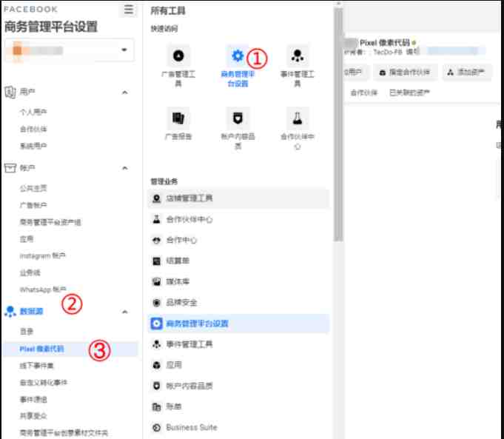Click the 指定合作伙伴 button
Screen dimensions: 504x439
tap(405, 73)
